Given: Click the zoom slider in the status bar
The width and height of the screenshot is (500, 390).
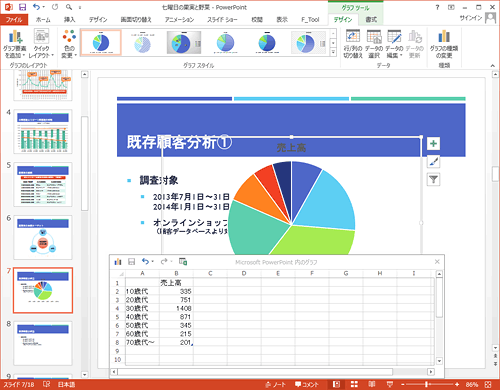Looking at the screenshot, I should click(x=426, y=384).
